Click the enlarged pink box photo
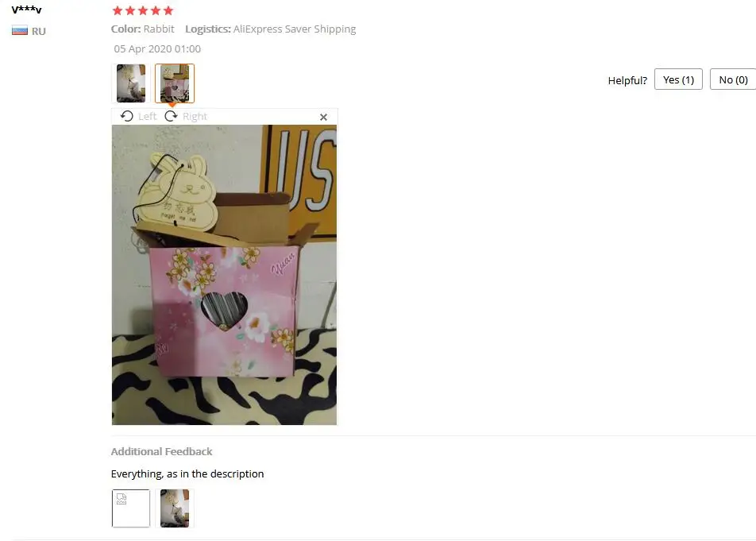The width and height of the screenshot is (756, 541). tap(224, 275)
